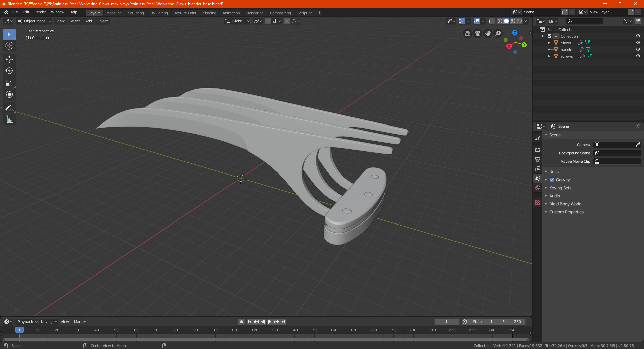Expand the claws object tree
Screen dimensions: 644x349
(x=549, y=43)
